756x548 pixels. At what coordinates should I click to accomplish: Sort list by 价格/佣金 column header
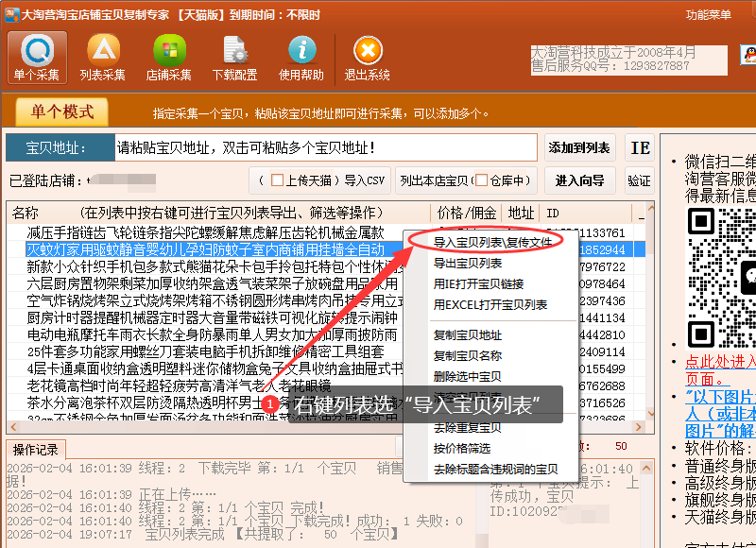467,213
